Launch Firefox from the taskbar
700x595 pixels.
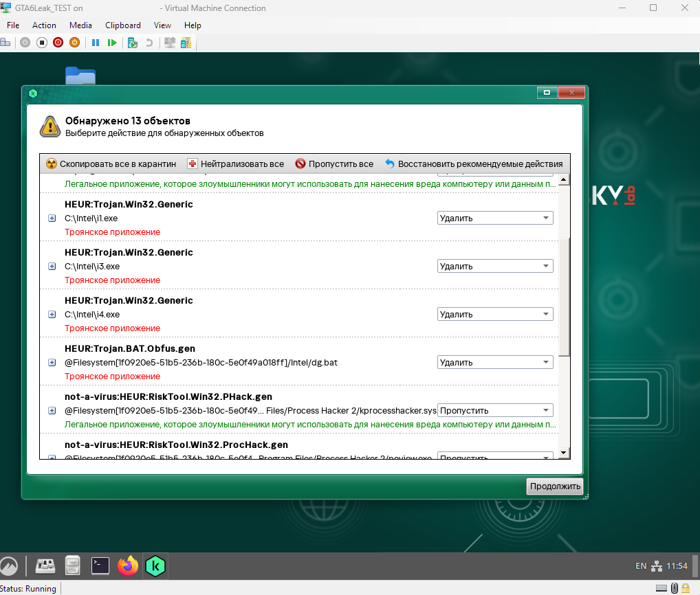point(128,566)
